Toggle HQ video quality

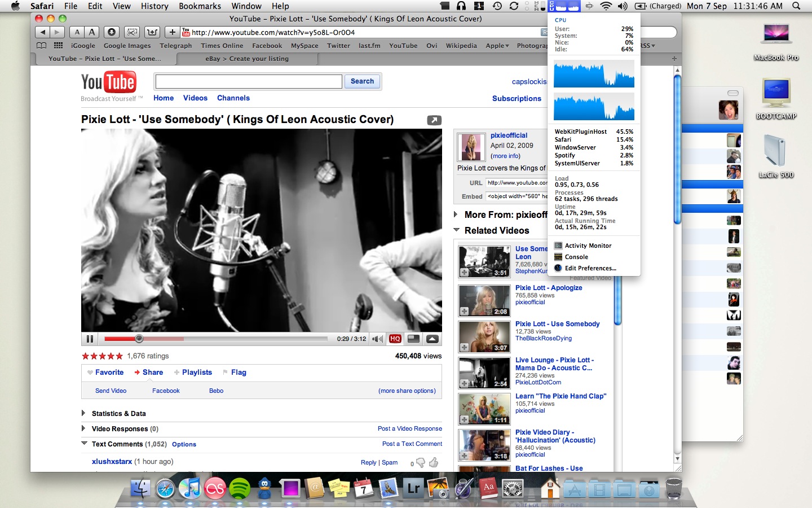pos(395,339)
